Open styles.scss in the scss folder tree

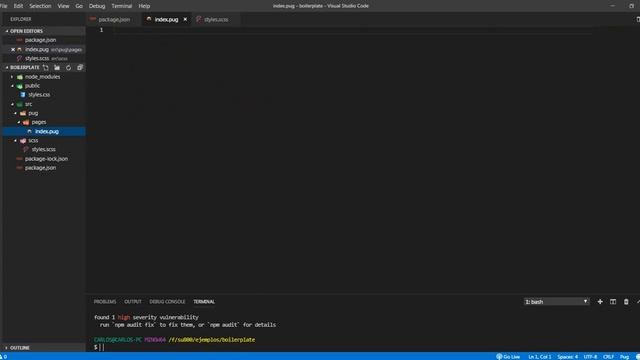(x=44, y=149)
